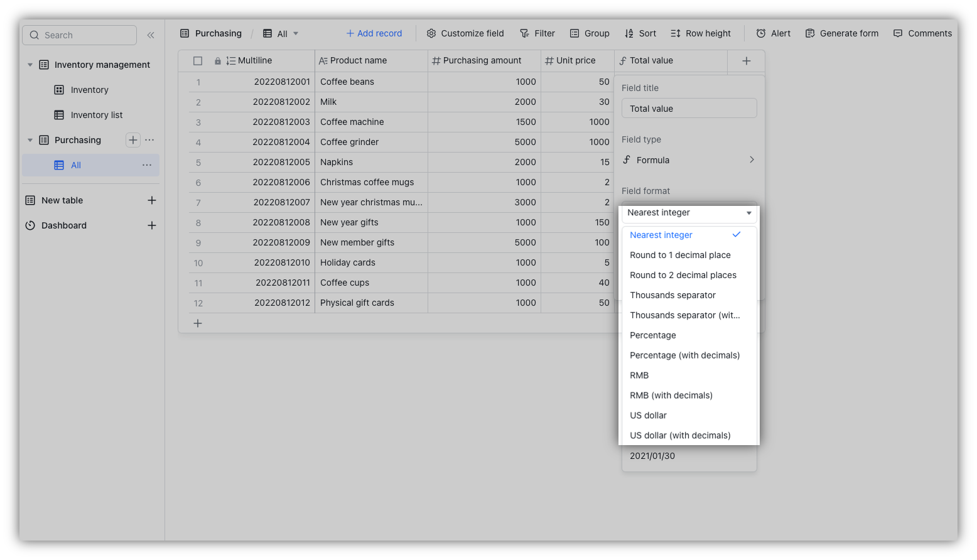The image size is (977, 560).
Task: Open the Alert settings icon
Action: click(761, 33)
